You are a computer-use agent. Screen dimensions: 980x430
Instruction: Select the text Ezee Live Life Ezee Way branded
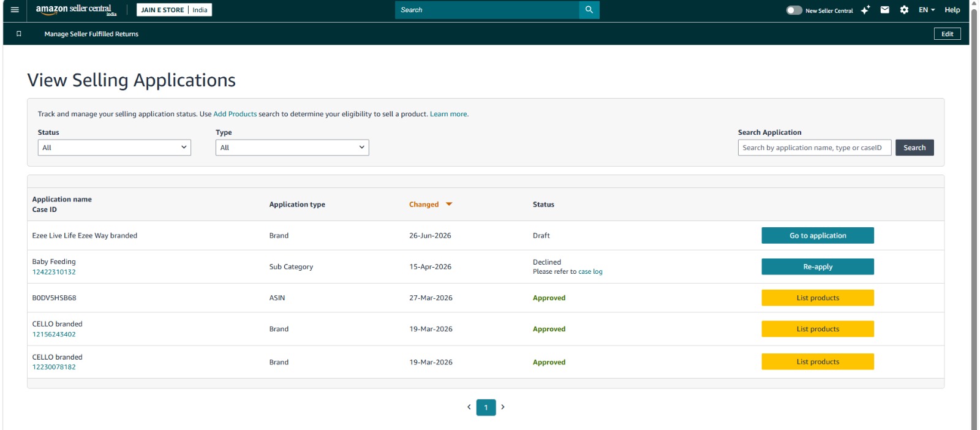[85, 235]
